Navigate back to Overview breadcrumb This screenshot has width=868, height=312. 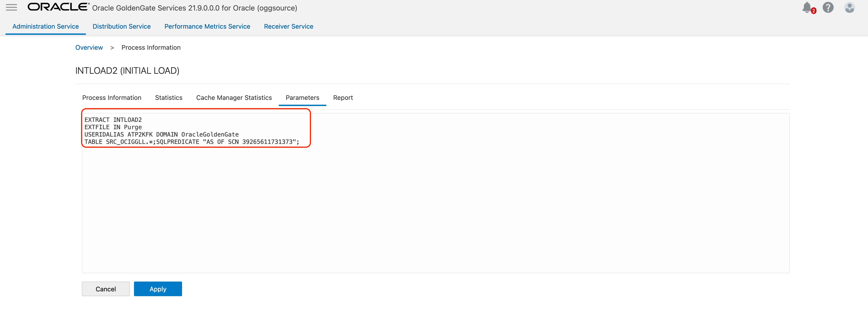pos(89,47)
